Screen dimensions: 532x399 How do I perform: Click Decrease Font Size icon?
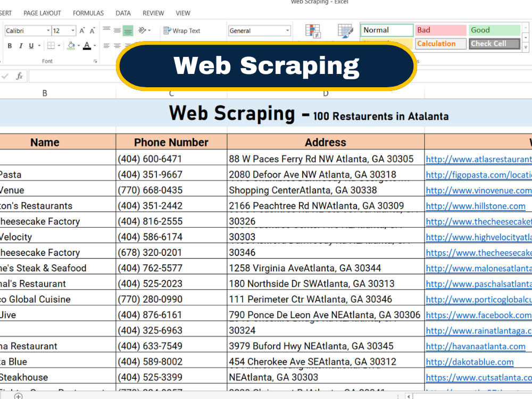click(x=92, y=30)
